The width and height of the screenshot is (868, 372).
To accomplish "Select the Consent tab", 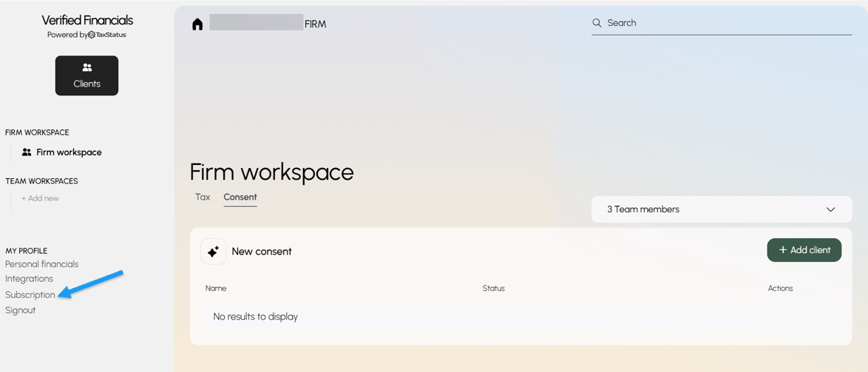I will [x=240, y=197].
